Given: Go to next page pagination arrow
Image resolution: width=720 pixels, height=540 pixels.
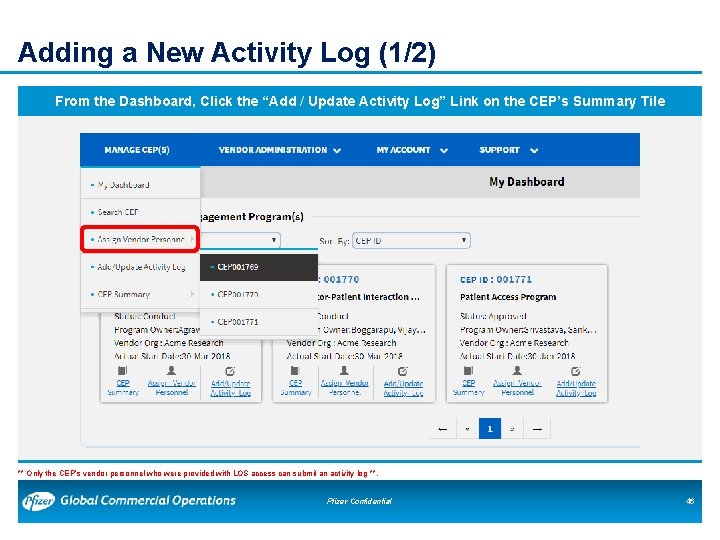Looking at the screenshot, I should coord(512,429).
